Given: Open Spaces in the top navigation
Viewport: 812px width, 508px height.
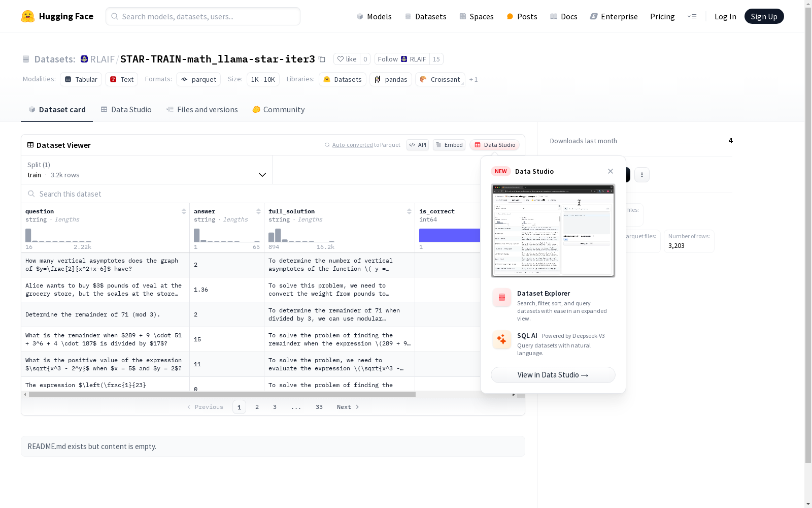Looking at the screenshot, I should pos(477,16).
